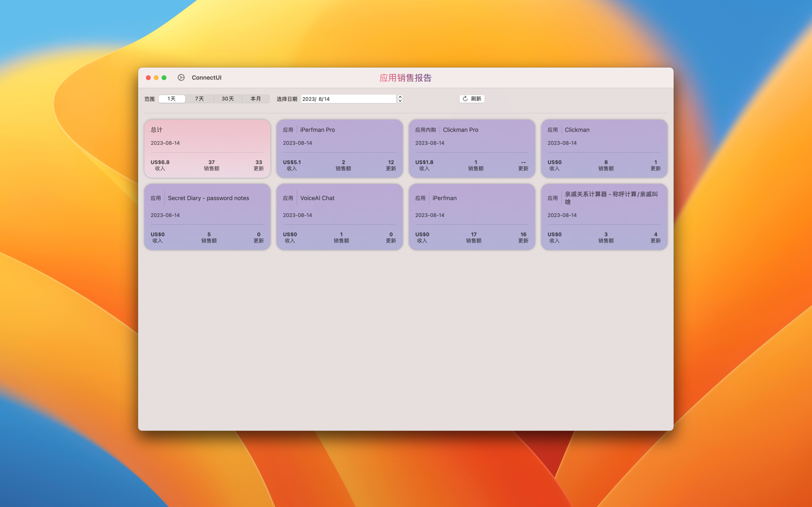This screenshot has height=507, width=812.
Task: Select the 本月 range option
Action: (x=255, y=99)
